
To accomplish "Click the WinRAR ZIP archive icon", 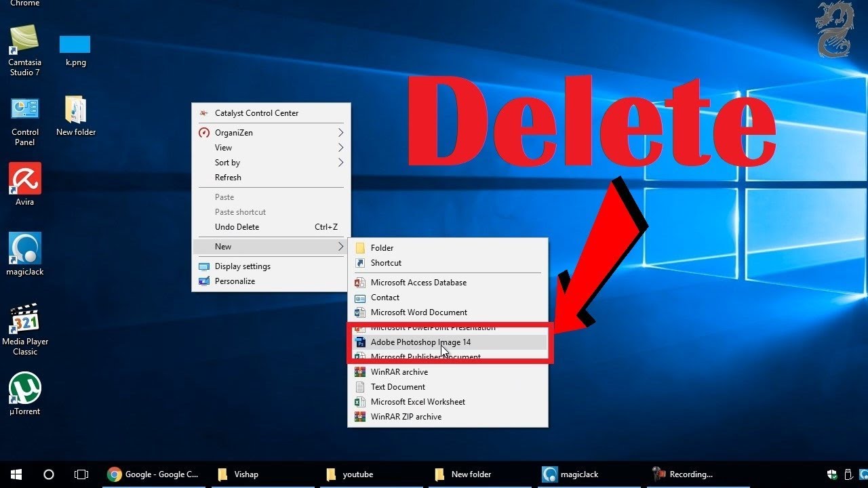I will [360, 417].
